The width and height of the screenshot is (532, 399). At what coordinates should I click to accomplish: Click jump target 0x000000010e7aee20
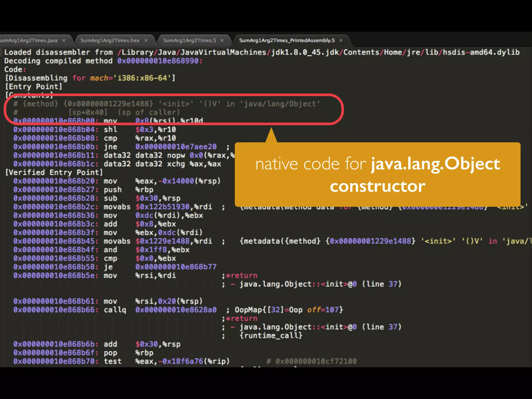[x=176, y=147]
